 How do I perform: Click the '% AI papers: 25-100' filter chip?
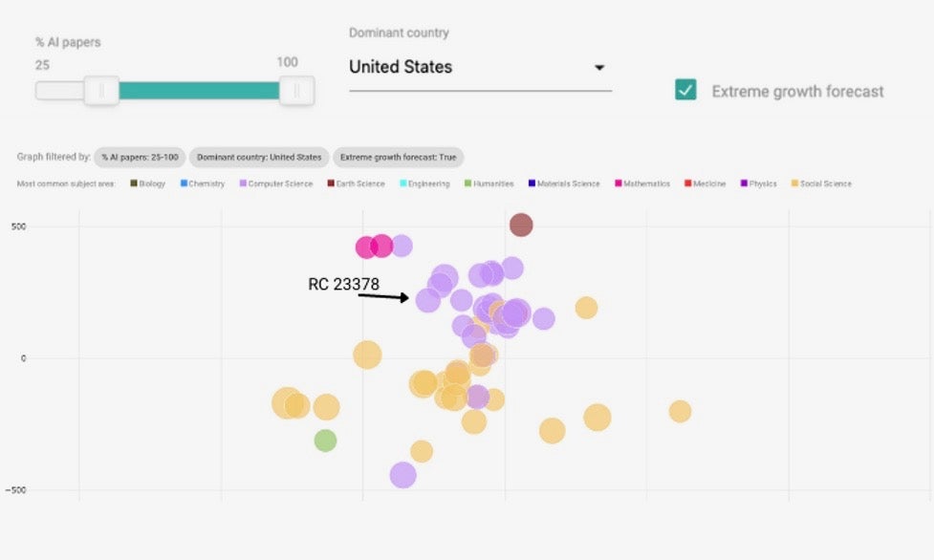(x=140, y=157)
